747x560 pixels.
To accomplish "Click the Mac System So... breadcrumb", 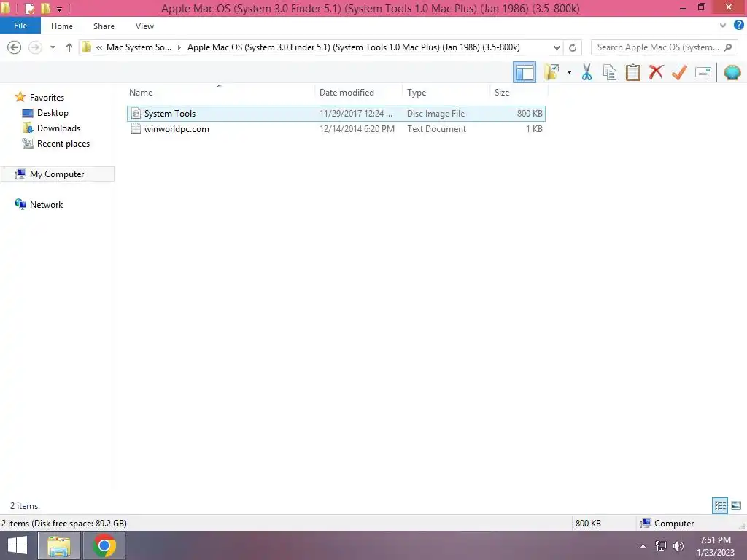I will click(139, 47).
